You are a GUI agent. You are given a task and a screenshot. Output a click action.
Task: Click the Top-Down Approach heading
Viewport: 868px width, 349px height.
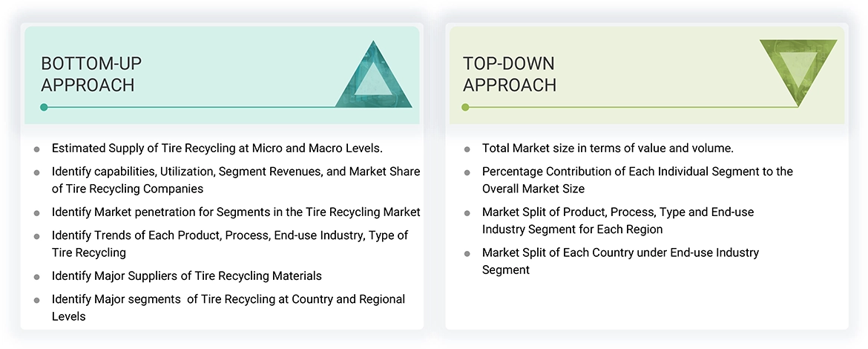509,74
